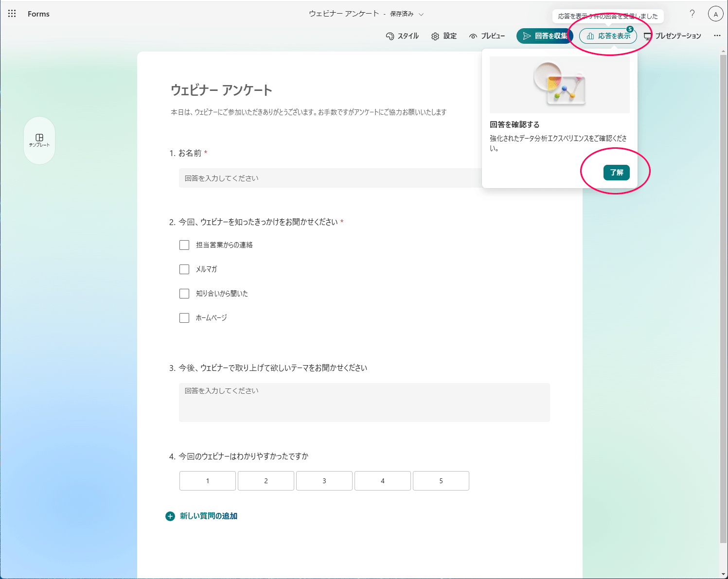
Task: Click the スタイル palette icon
Action: (x=403, y=36)
